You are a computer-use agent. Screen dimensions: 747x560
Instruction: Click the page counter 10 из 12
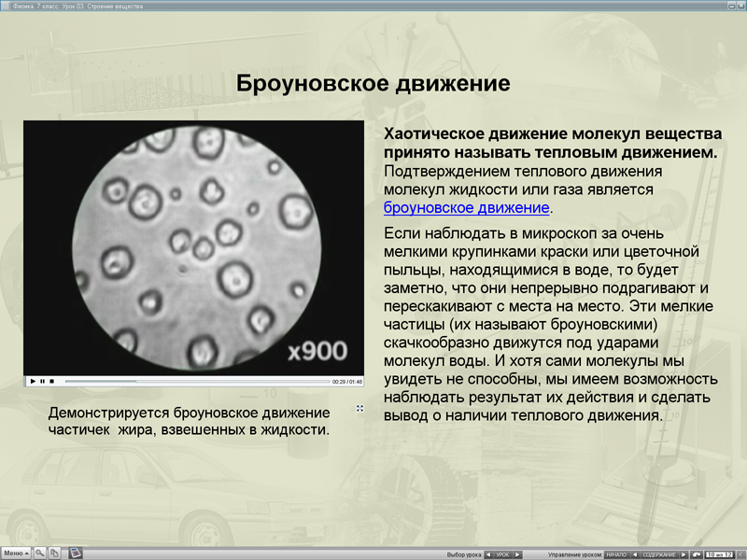[x=719, y=554]
